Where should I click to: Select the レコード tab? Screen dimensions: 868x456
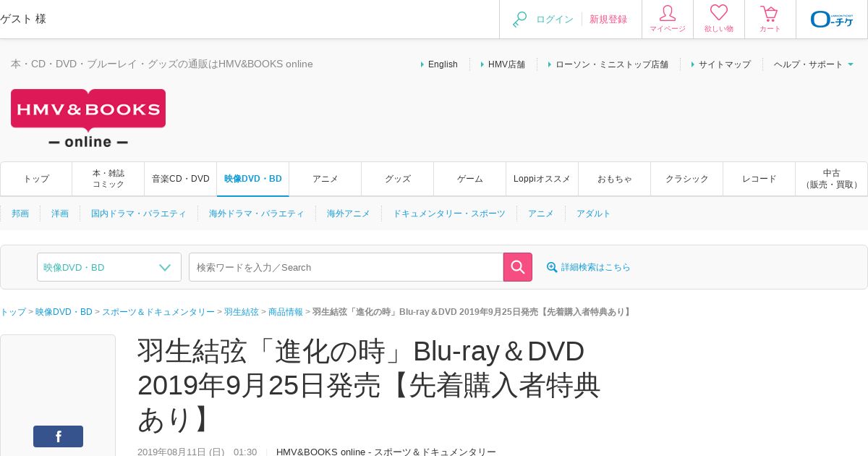tap(759, 179)
